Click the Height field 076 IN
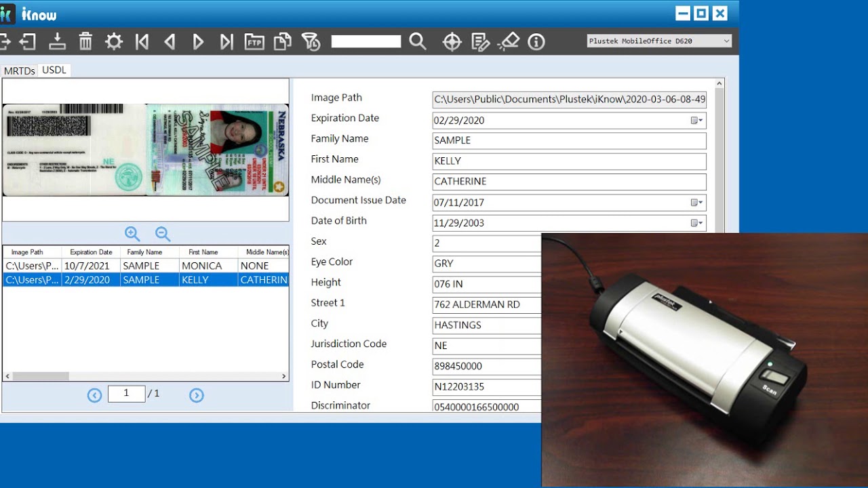The image size is (868, 488). point(487,284)
